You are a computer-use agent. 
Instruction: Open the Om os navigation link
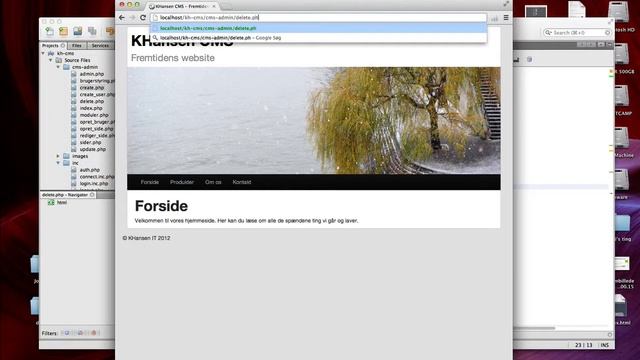pyautogui.click(x=213, y=182)
